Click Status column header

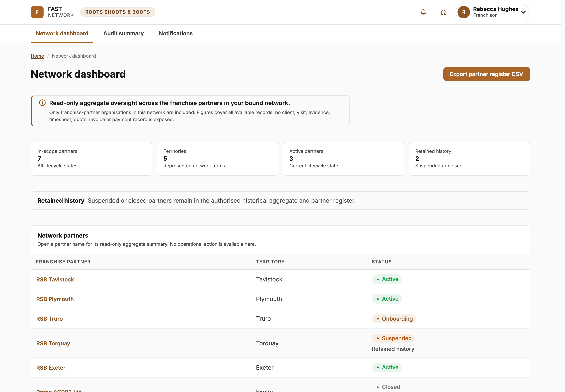pyautogui.click(x=382, y=262)
